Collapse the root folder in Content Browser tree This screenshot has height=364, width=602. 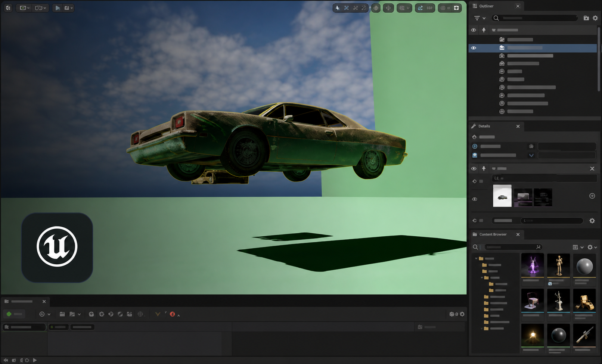(476, 258)
